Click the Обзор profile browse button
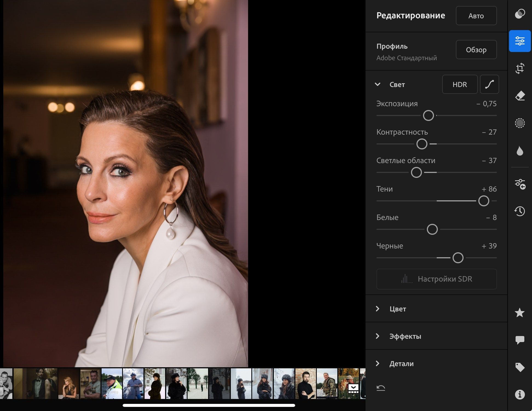 (476, 50)
